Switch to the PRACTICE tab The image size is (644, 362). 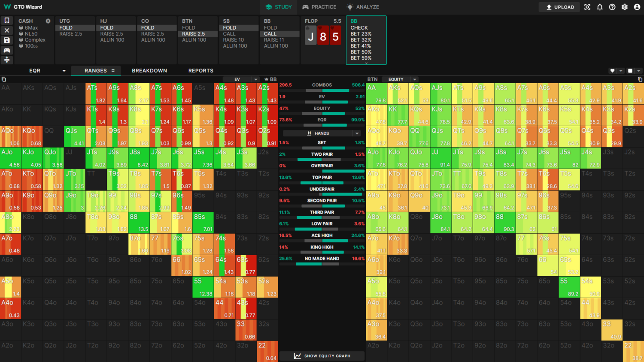(x=319, y=7)
